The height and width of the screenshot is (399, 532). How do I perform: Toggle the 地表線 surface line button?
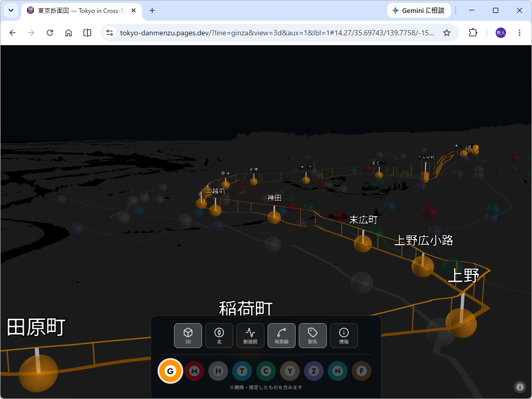coord(282,336)
